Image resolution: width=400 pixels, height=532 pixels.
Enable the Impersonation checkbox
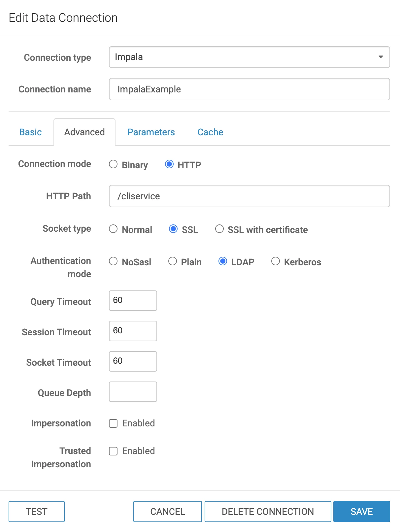click(113, 423)
